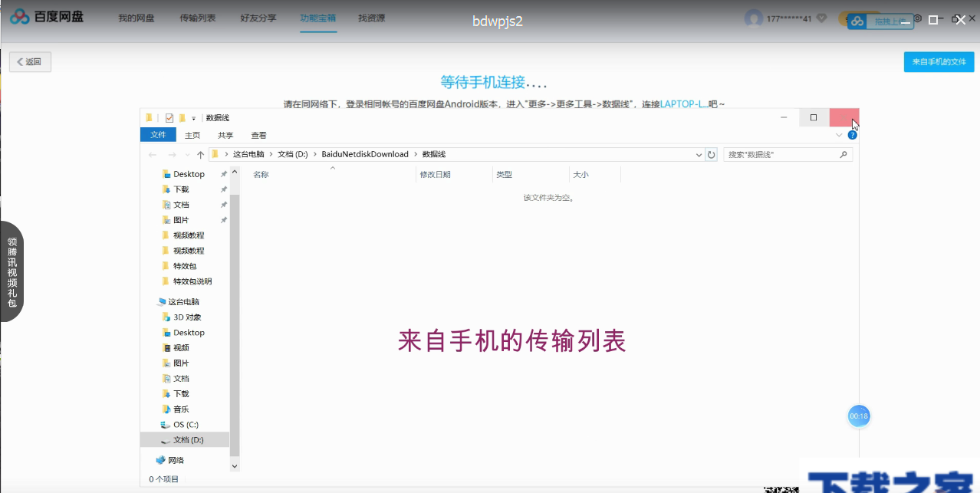The width and height of the screenshot is (980, 493).
Task: Select the OS (C:) drive icon
Action: [166, 424]
